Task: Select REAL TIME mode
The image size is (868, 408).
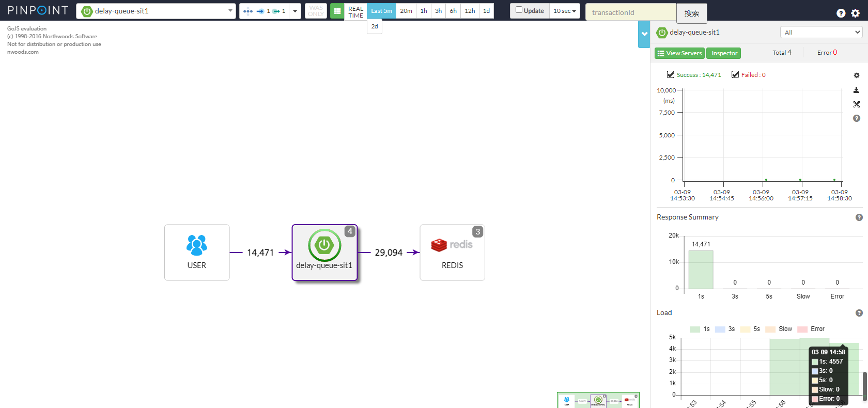Action: click(355, 12)
